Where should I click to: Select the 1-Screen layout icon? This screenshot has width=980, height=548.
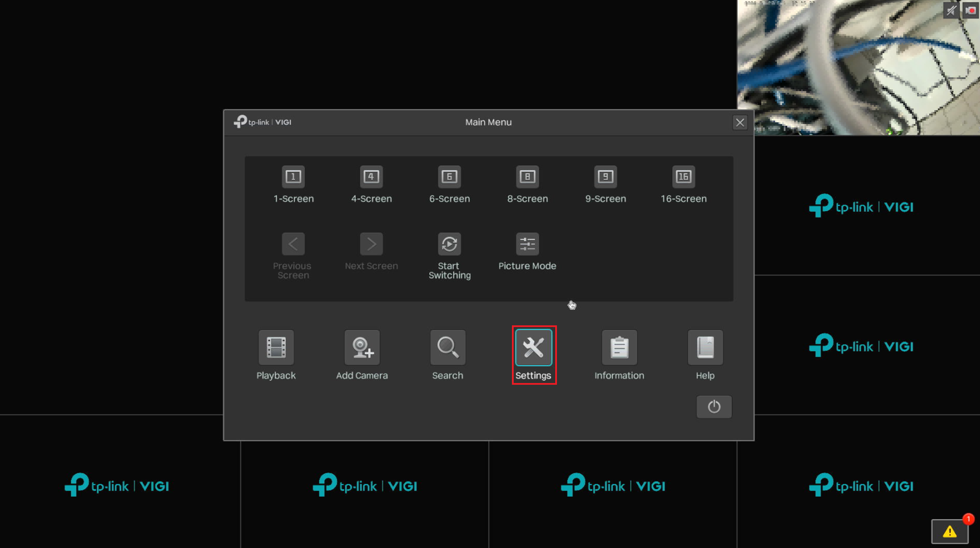coord(293,177)
